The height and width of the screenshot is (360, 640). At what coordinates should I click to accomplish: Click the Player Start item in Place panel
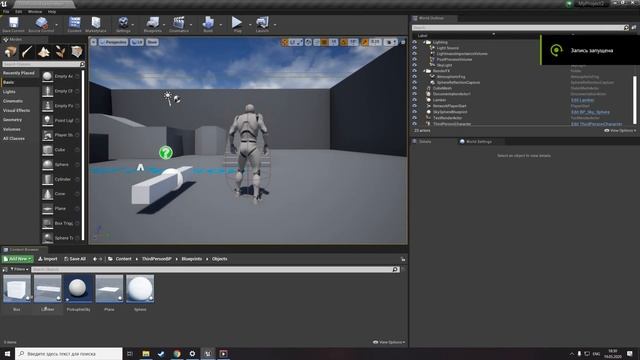[x=61, y=135]
